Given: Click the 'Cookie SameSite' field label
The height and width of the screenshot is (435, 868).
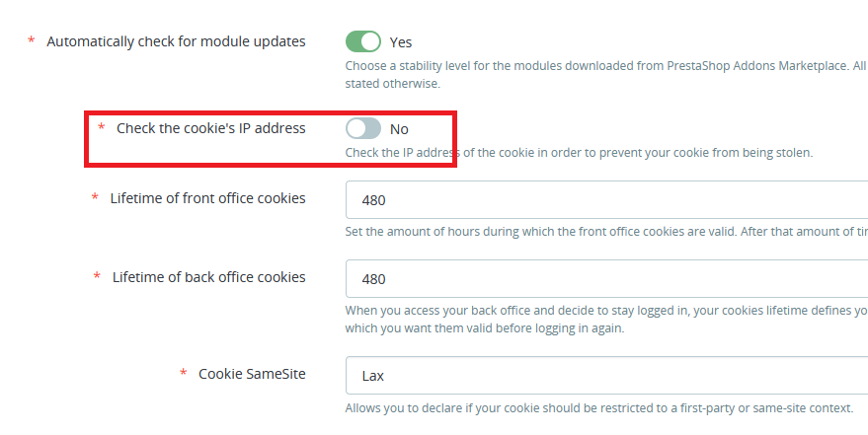Looking at the screenshot, I should tap(252, 374).
